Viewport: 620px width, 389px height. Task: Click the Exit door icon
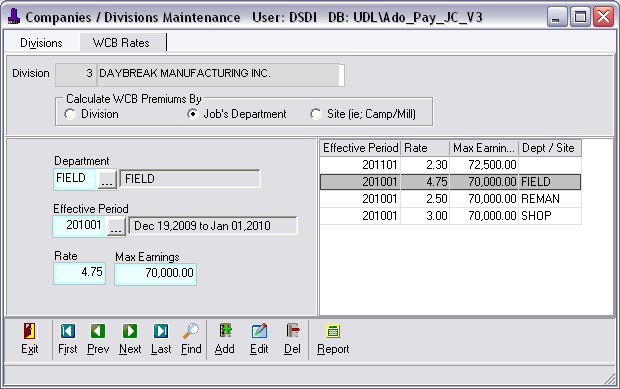[29, 331]
